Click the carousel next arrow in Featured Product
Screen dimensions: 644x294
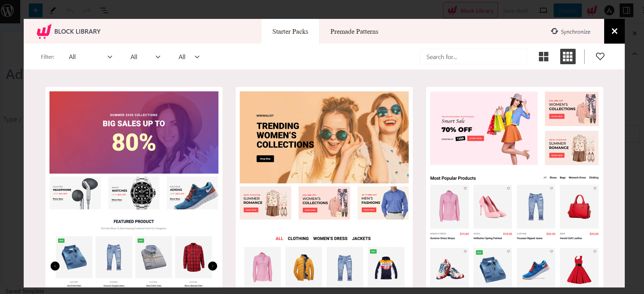(213, 266)
